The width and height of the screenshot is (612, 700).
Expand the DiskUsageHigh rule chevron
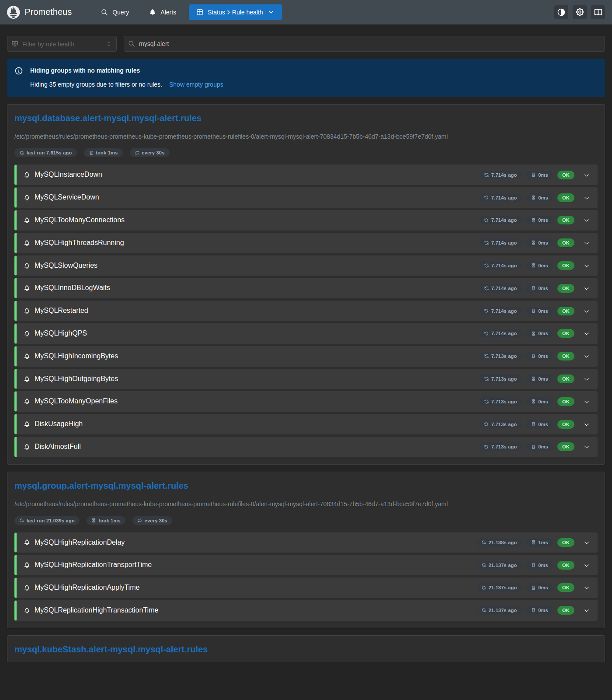(x=587, y=424)
